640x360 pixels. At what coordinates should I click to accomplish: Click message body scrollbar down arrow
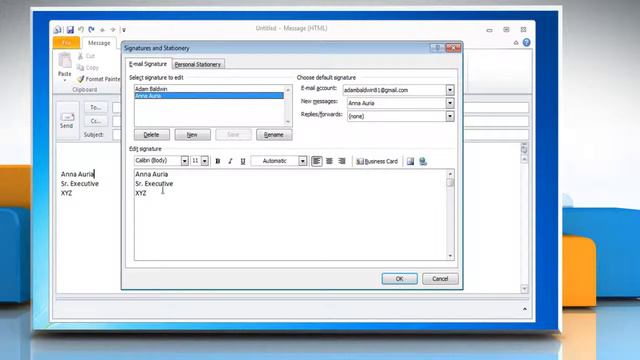[x=524, y=289]
